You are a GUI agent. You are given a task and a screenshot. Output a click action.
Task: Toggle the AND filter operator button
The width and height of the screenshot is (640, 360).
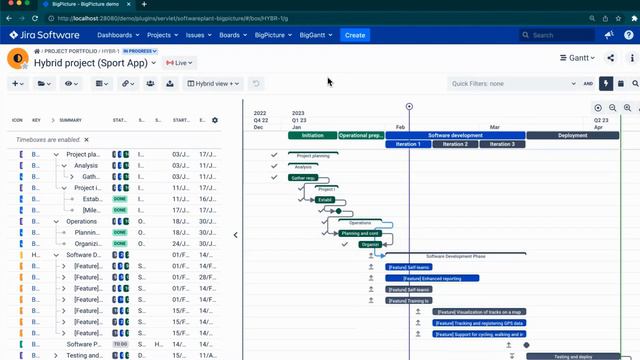click(588, 84)
